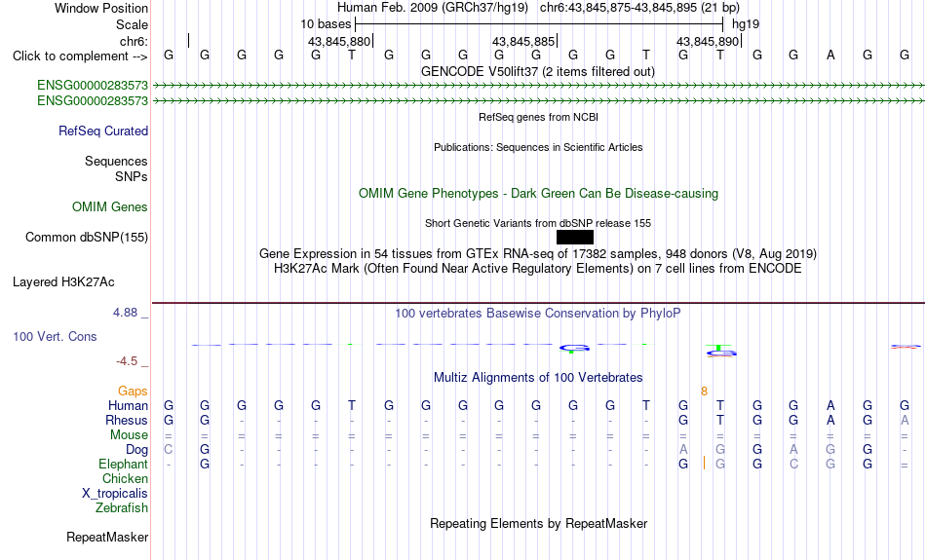Click the Scale label
Viewport: 926px width, 560px height.
pos(132,24)
